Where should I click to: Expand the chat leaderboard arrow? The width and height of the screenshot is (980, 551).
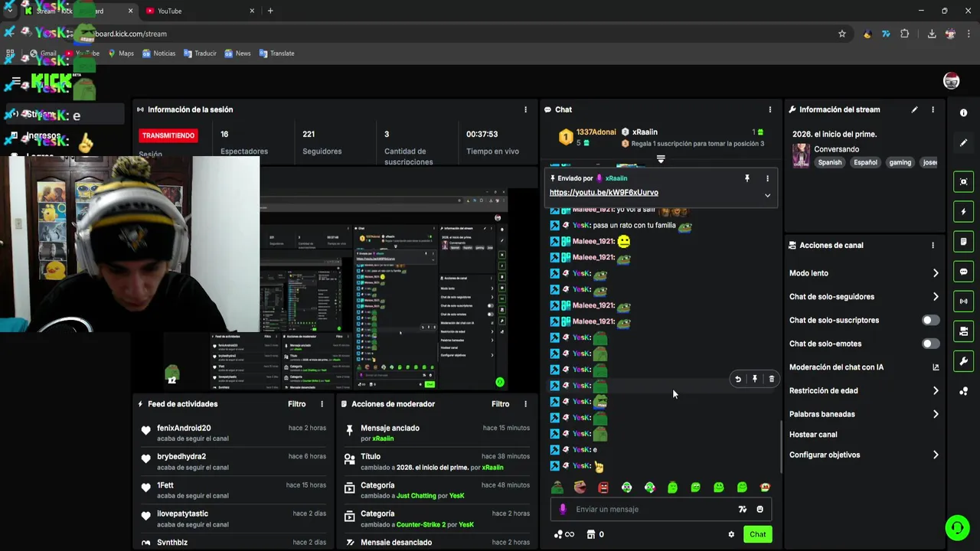coord(661,159)
